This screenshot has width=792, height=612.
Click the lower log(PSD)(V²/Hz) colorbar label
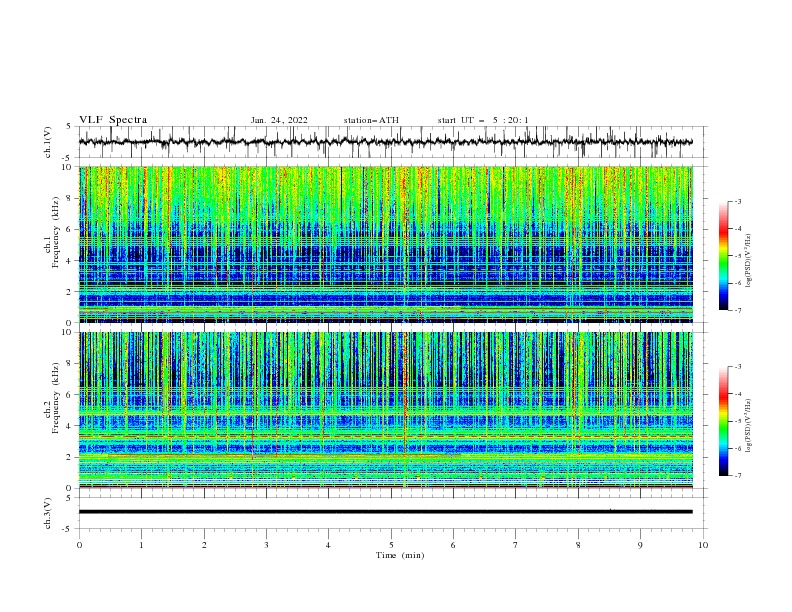pyautogui.click(x=748, y=426)
